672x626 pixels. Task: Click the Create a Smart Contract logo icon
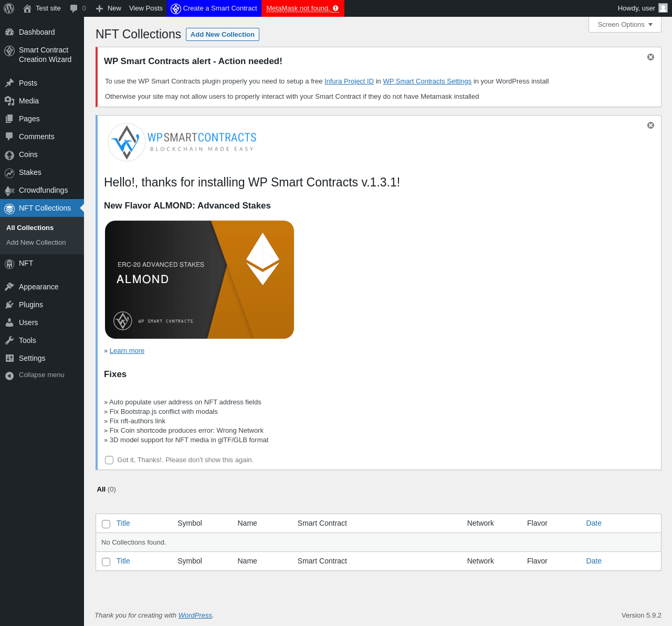176,8
